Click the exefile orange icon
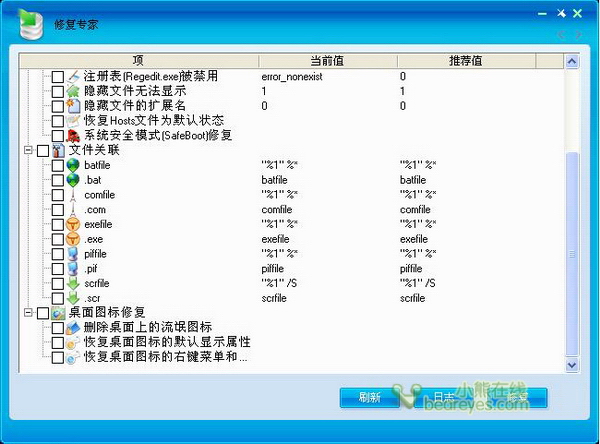600x444 pixels. [73, 224]
